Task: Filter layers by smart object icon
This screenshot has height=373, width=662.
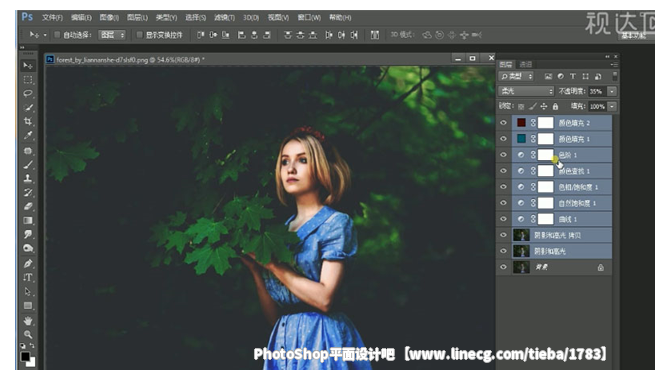Action: coord(598,76)
